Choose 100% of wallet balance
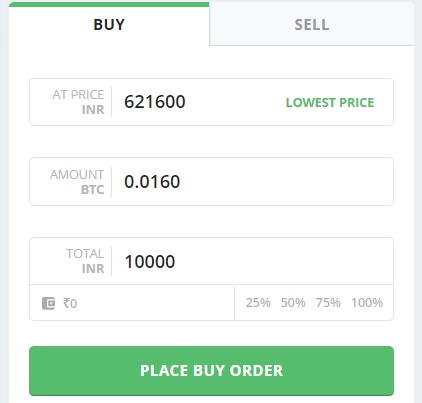Viewport: 422px width, 403px height. point(367,303)
